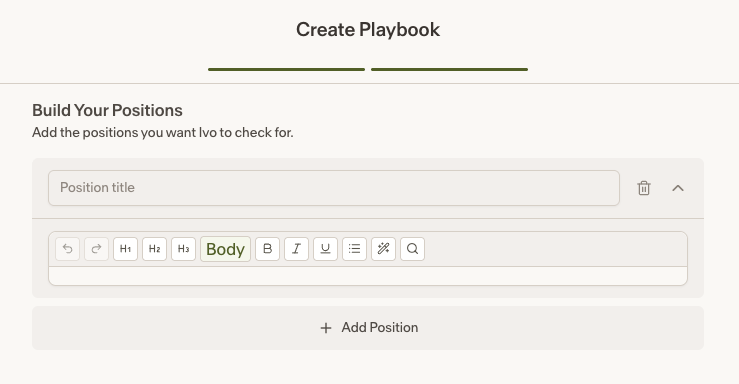Go to first step progress bar
The height and width of the screenshot is (384, 739).
287,69
